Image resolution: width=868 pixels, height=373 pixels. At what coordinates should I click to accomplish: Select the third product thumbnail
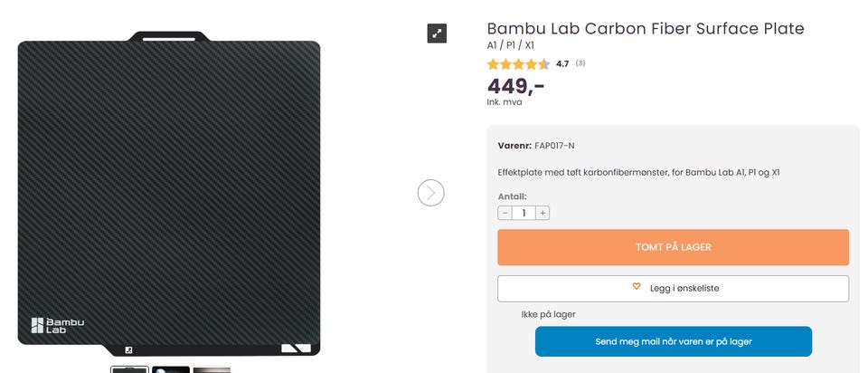tap(212, 369)
